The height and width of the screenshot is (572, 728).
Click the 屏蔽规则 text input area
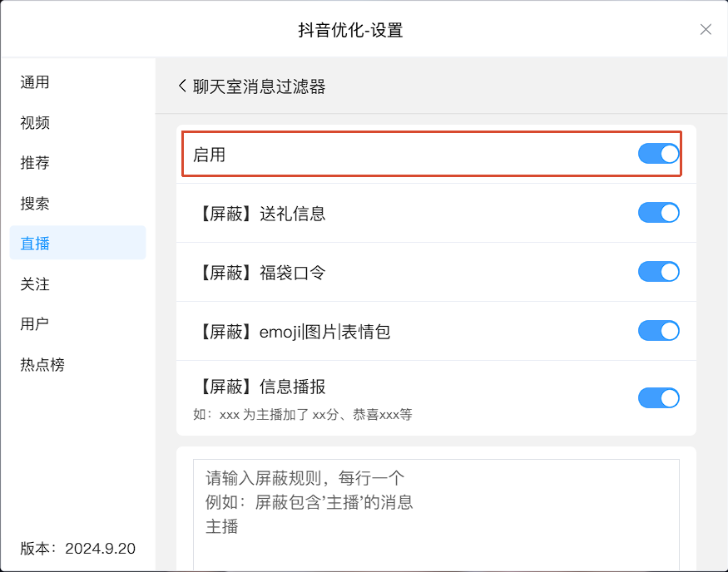pyautogui.click(x=436, y=515)
